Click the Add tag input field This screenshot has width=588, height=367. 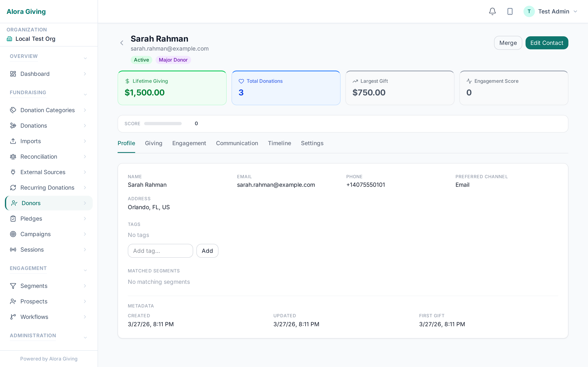point(160,251)
